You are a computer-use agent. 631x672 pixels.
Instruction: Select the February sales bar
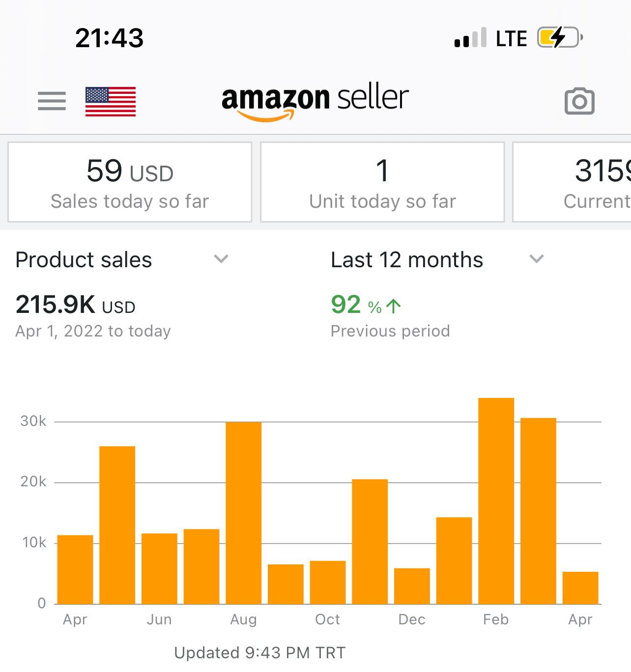click(496, 501)
